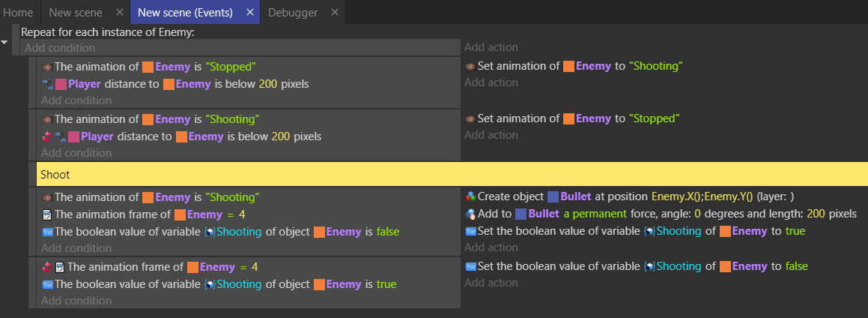The height and width of the screenshot is (318, 868).
Task: Click the pink Player object swatch in the first distance condition
Action: tap(61, 84)
